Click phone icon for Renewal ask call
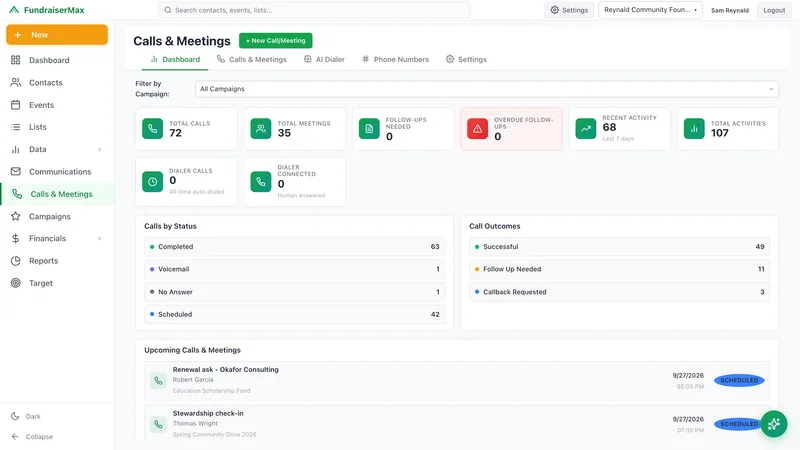Viewport: 800px width, 450px height. [x=158, y=381]
